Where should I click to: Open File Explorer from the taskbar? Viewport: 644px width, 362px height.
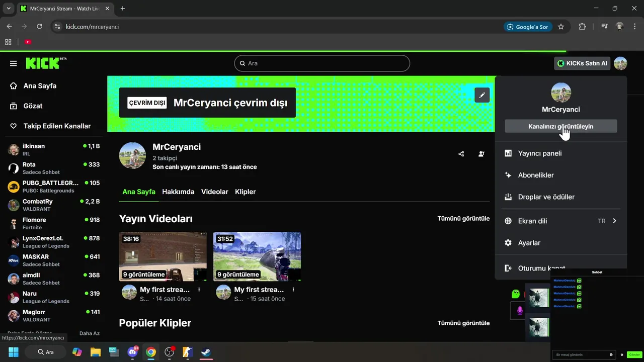(x=96, y=352)
